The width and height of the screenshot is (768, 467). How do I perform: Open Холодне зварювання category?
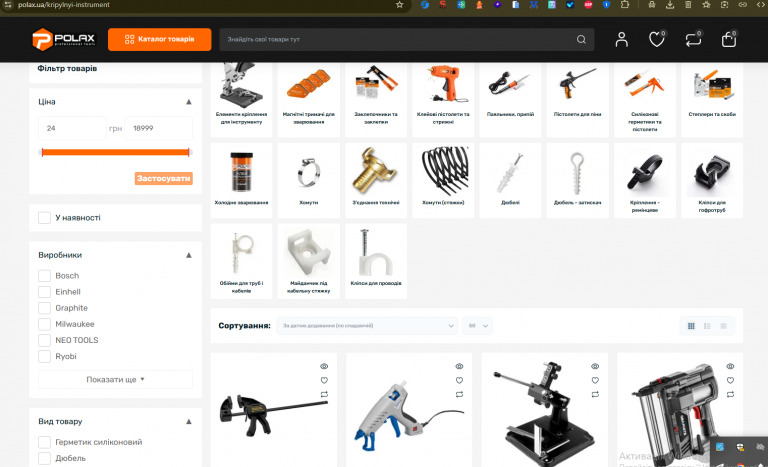pos(241,180)
